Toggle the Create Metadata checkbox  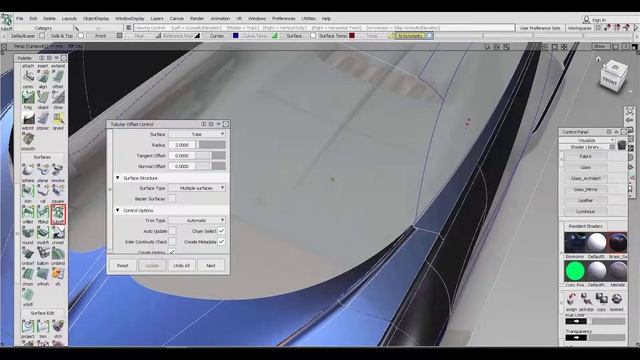tap(221, 242)
